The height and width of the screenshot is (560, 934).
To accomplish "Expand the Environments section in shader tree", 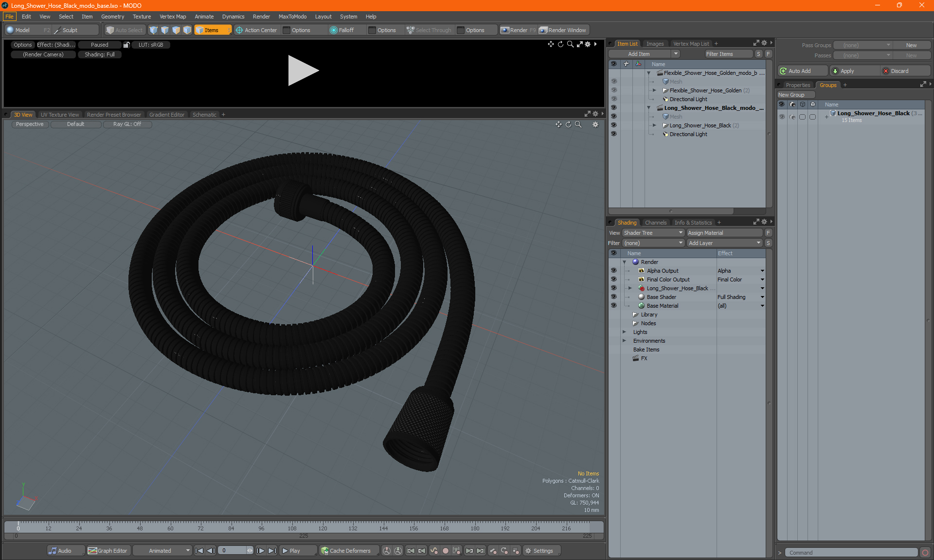I will [624, 341].
